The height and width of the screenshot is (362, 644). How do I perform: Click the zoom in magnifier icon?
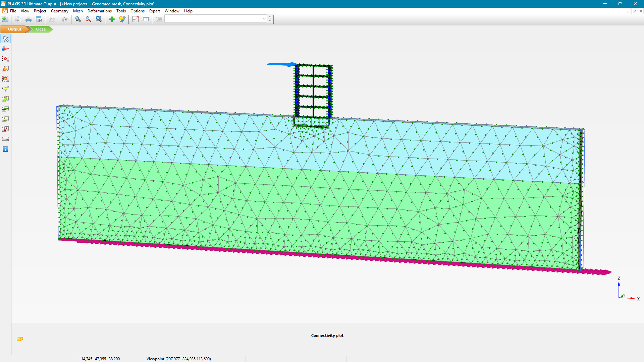click(x=78, y=19)
